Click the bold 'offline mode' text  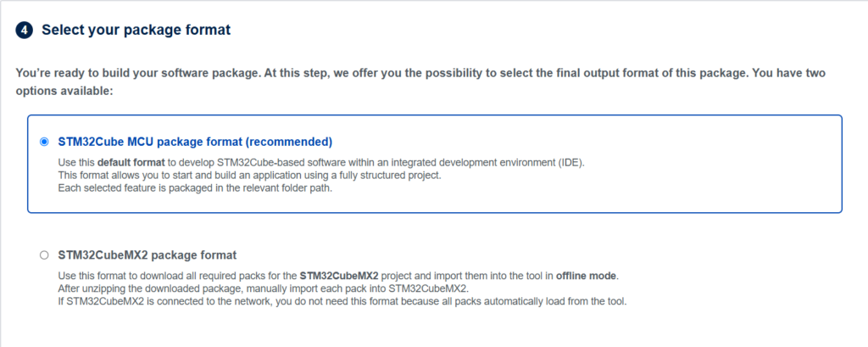(587, 276)
